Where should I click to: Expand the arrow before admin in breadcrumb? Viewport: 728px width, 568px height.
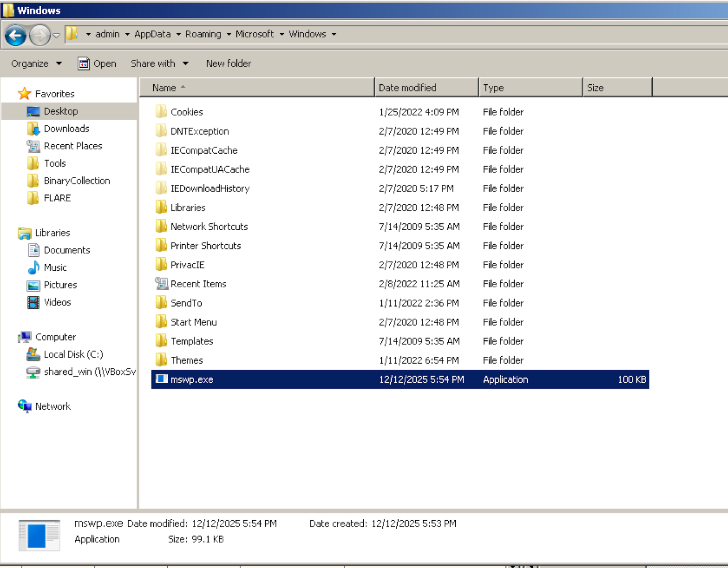(88, 34)
